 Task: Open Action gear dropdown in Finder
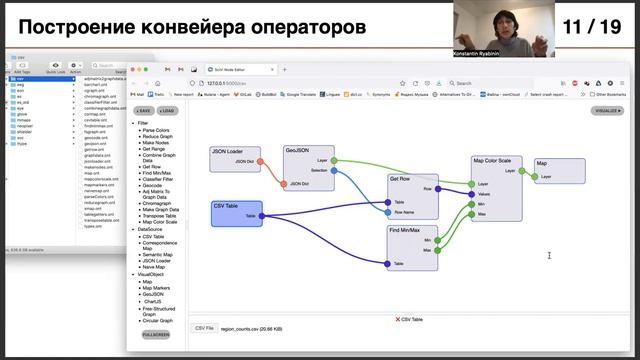[76, 65]
